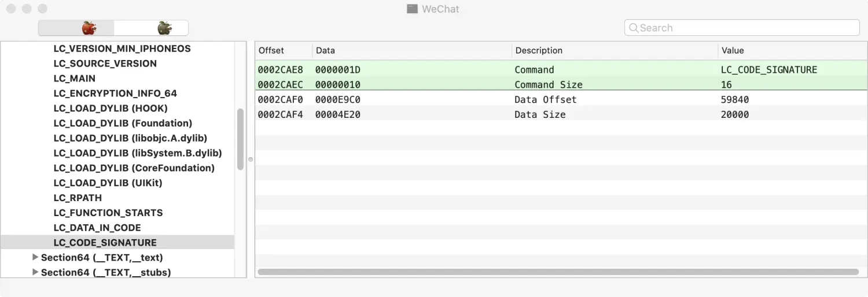This screenshot has width=868, height=297.
Task: Expand Section64 (__TEXT,__stubs) node
Action: [x=35, y=272]
